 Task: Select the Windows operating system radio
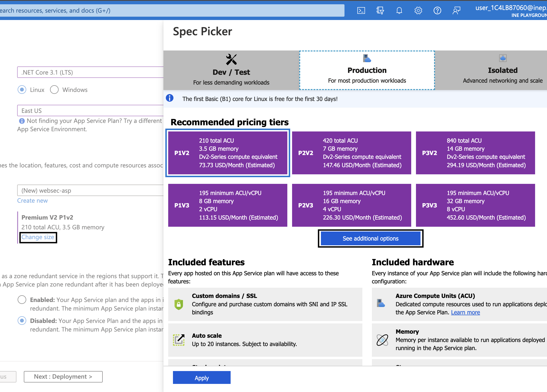coord(54,90)
